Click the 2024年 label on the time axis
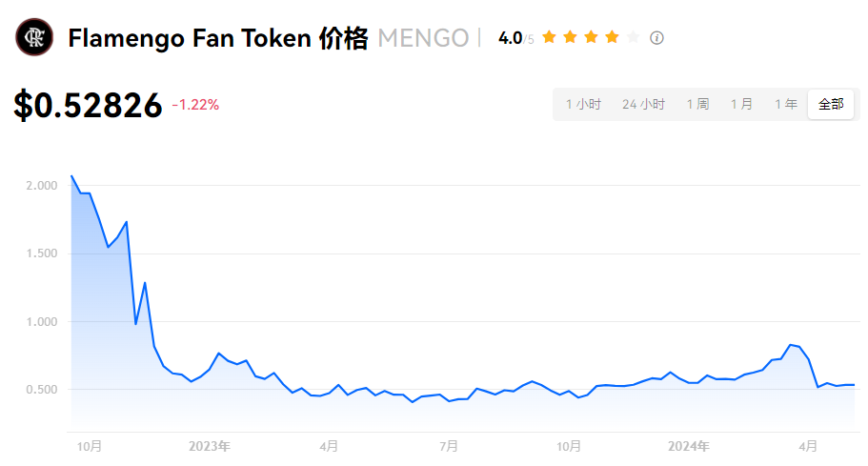This screenshot has width=868, height=466. tap(688, 445)
